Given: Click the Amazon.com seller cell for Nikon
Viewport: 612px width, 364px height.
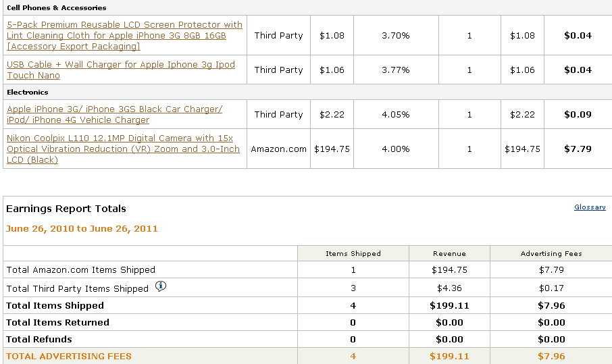Looking at the screenshot, I should pyautogui.click(x=278, y=149).
